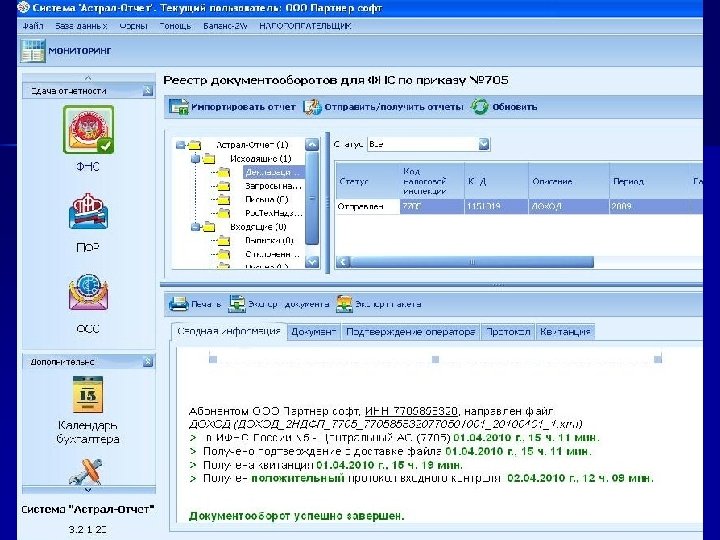720x540 pixels.
Task: Collapse the Сдача отчетности panel
Action: pyautogui.click(x=147, y=90)
